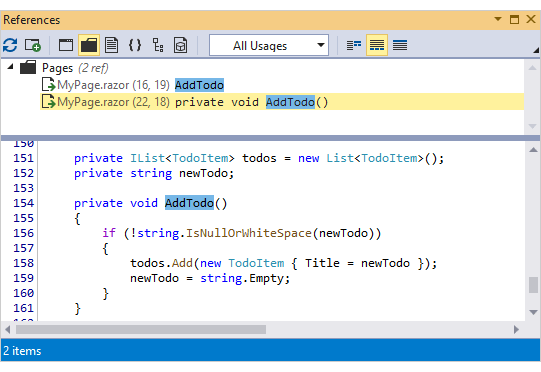Viewport: 541px width, 372px height.
Task: Click the horizontal scrollbar thumb
Action: pyautogui.click(x=141, y=330)
